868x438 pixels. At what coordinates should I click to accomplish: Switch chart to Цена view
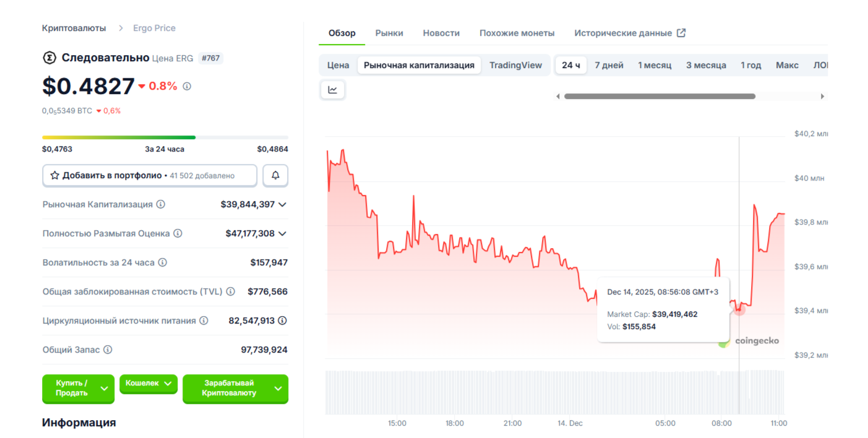pos(338,65)
